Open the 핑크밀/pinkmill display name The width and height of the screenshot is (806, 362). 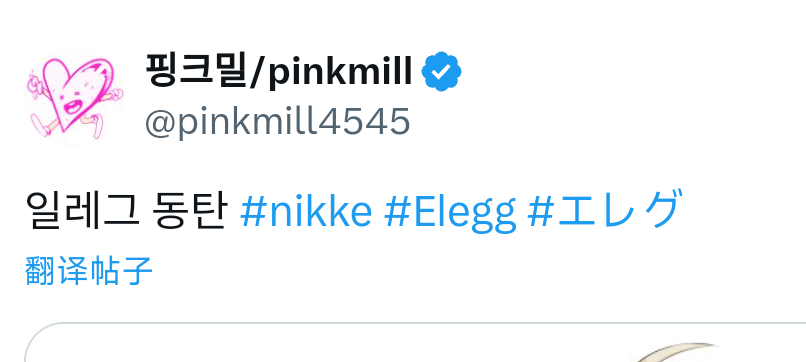coord(279,71)
